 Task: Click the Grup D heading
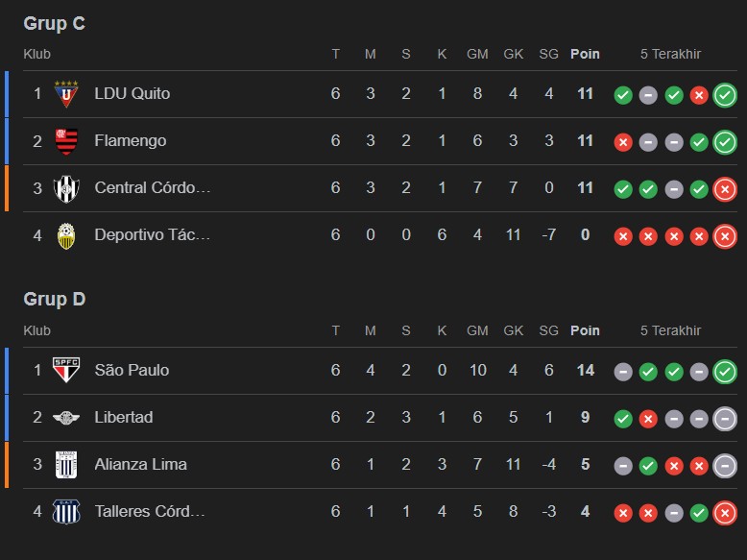[x=54, y=300]
